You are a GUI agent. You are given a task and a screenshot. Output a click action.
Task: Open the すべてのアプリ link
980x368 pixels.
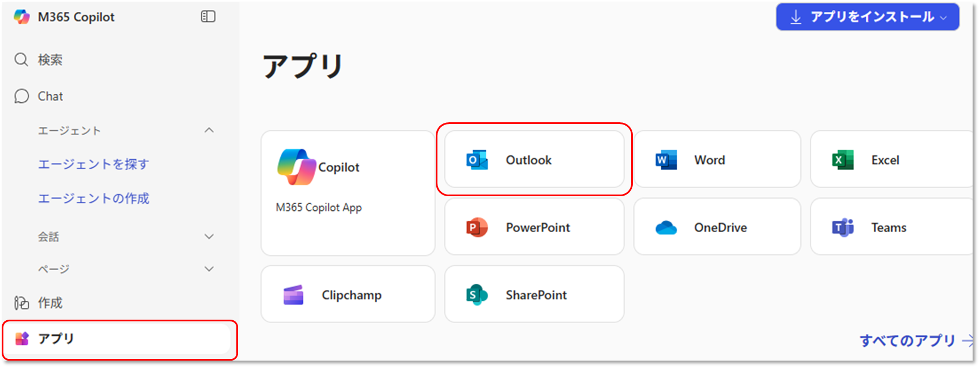(x=907, y=341)
